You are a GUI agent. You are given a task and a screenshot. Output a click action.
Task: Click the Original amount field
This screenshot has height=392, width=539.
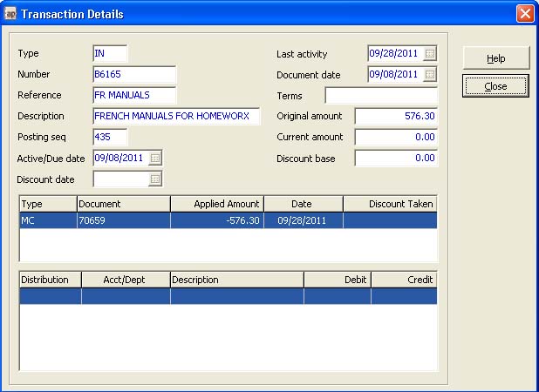396,117
